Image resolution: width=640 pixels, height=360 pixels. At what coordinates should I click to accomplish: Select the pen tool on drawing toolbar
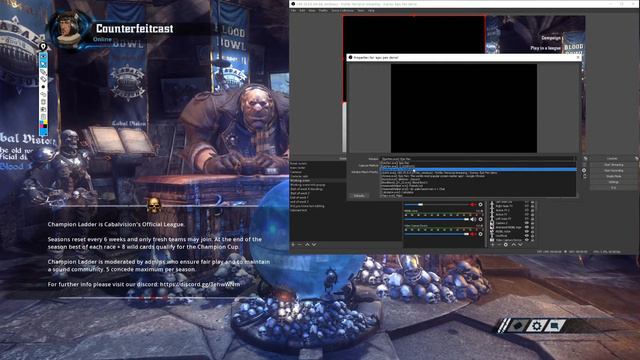pyautogui.click(x=43, y=71)
